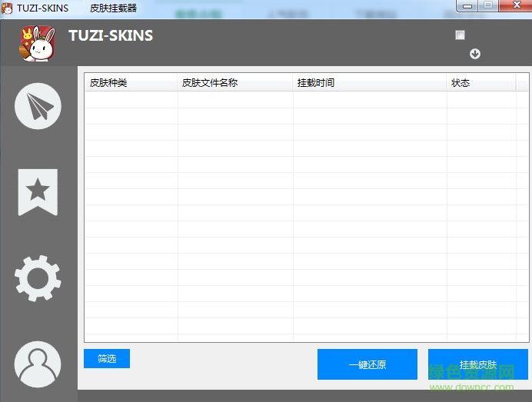The height and width of the screenshot is (402, 532).
Task: Toggle the small checkbox in header
Action: click(x=460, y=35)
